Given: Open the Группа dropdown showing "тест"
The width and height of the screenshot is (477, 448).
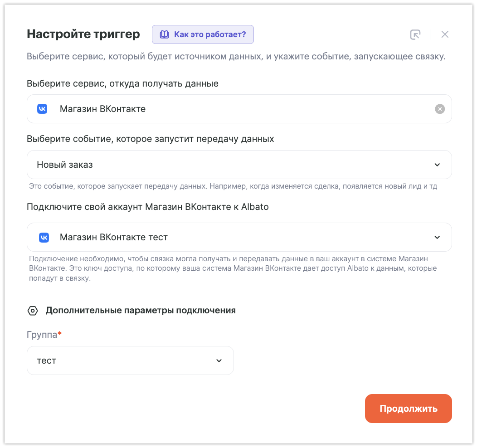Looking at the screenshot, I should pyautogui.click(x=122, y=360).
